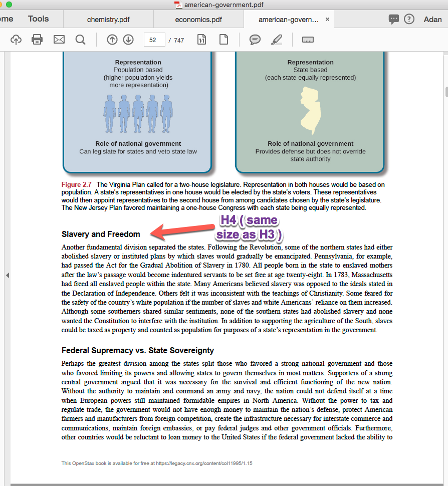Open the search tool in Acrobat
The image size is (448, 486).
[80, 40]
